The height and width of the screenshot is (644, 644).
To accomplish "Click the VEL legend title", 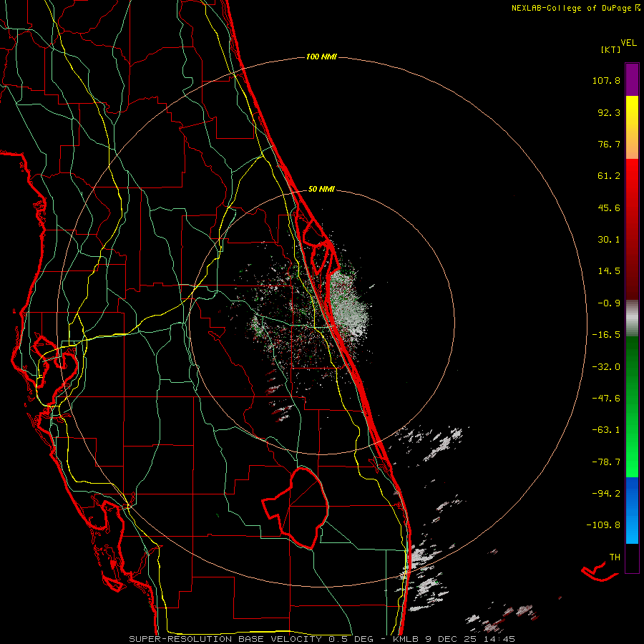I will [628, 42].
